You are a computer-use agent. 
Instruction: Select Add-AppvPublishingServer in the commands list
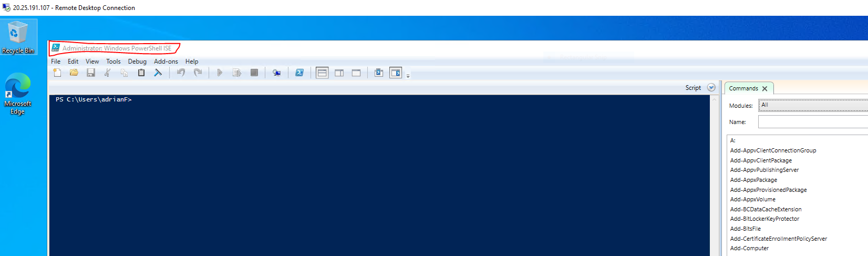click(764, 170)
